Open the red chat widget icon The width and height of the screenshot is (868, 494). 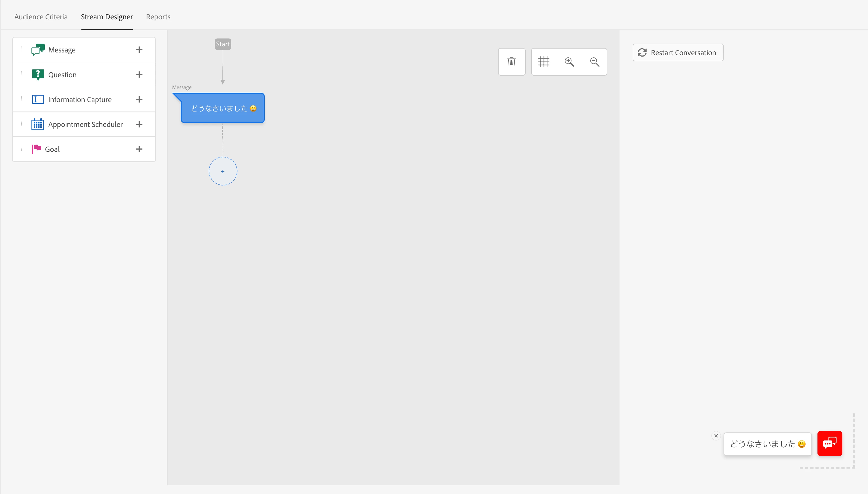[829, 443]
